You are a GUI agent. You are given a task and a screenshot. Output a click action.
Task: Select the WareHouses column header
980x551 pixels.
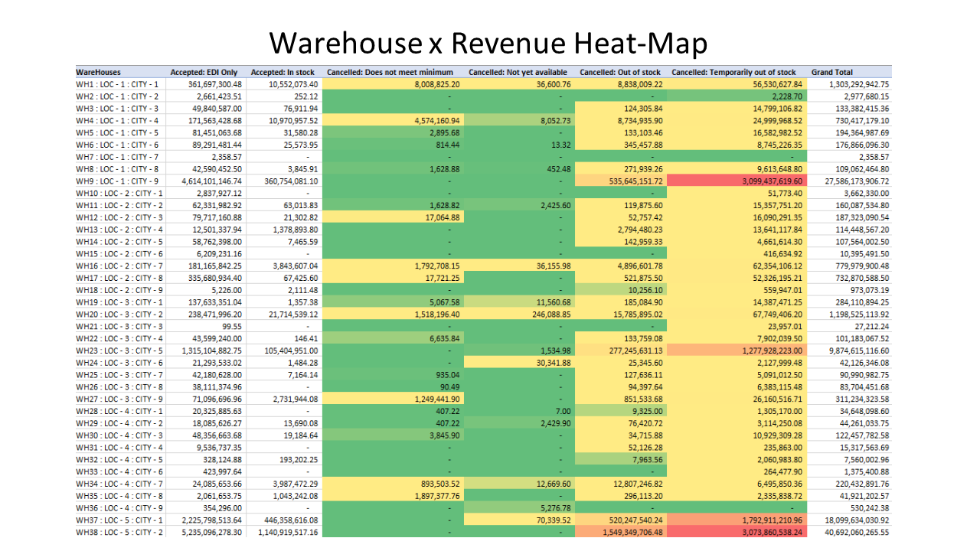(98, 72)
